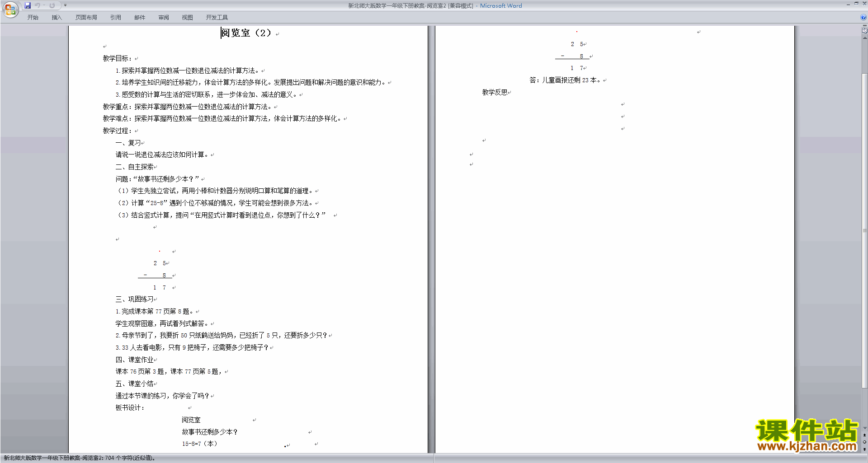Switch to the 引用 tab

(x=116, y=18)
